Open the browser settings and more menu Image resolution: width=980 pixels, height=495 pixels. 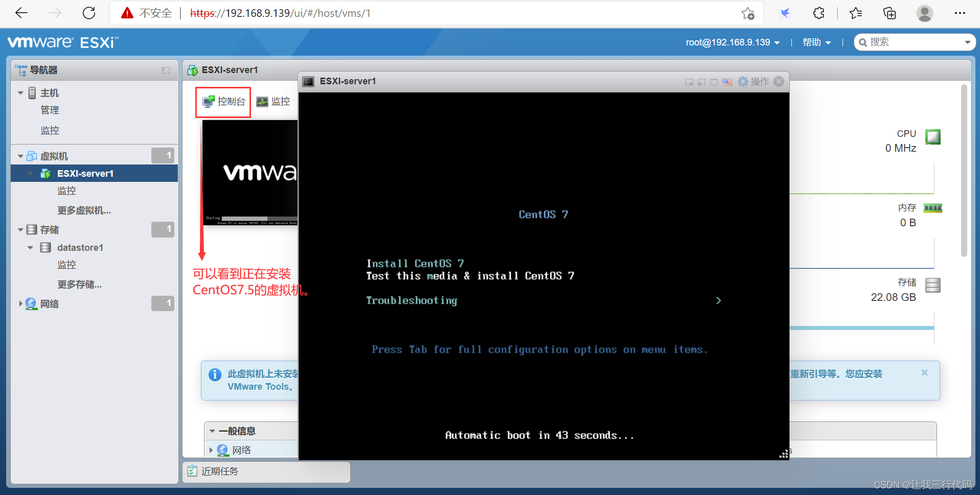(960, 13)
